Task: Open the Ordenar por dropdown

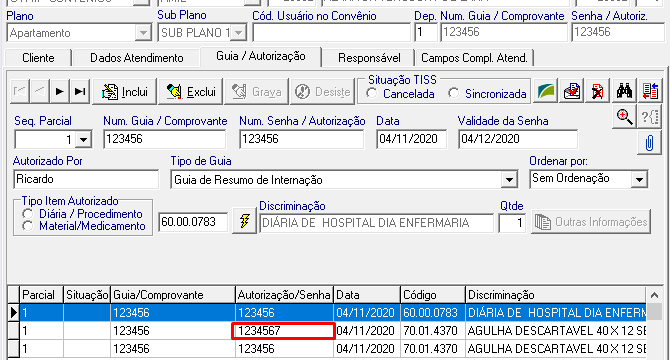Action: (639, 179)
